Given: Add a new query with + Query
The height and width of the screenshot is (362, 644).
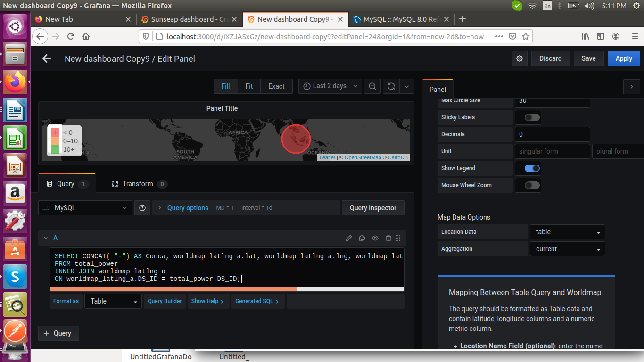Looking at the screenshot, I should click(x=58, y=333).
